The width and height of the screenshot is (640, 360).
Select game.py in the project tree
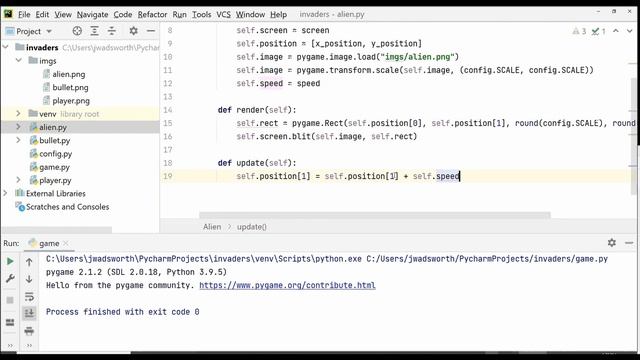click(54, 167)
